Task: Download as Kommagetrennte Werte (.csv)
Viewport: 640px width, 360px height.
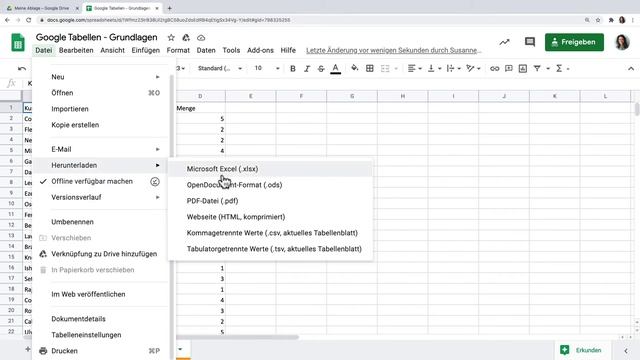Action: [x=270, y=233]
